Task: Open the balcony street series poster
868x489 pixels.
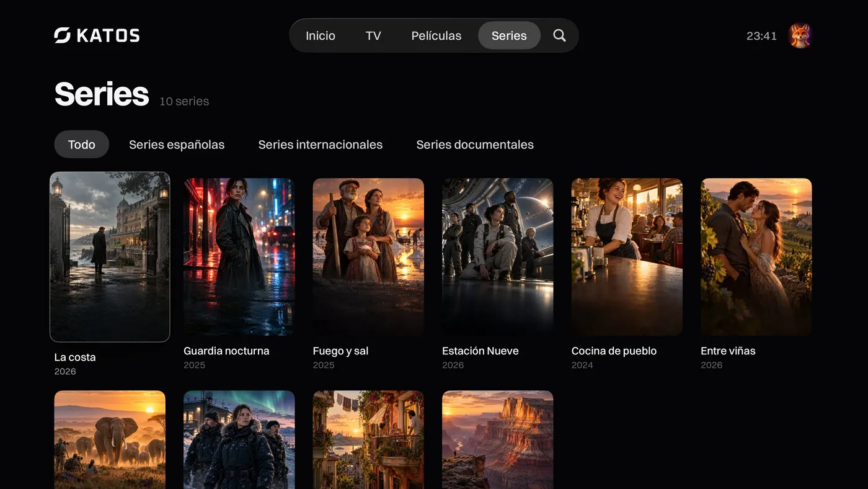Action: [368, 440]
